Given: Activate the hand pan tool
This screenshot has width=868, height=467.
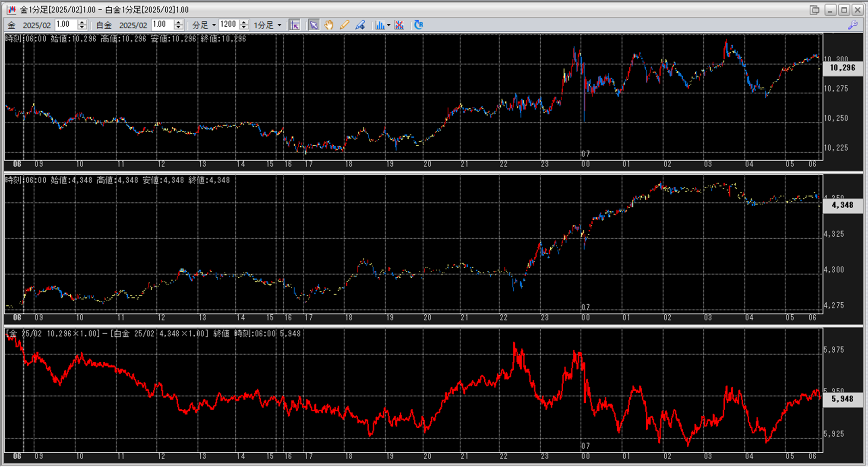Looking at the screenshot, I should [329, 25].
